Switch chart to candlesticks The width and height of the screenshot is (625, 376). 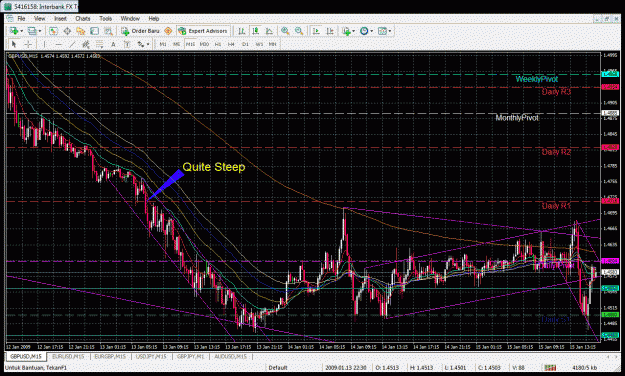pyautogui.click(x=256, y=31)
